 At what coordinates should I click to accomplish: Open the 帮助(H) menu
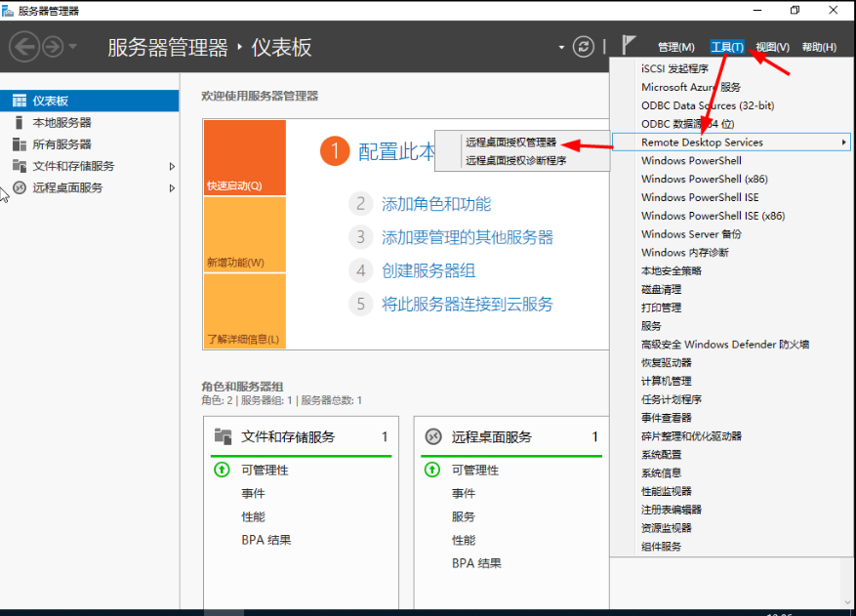point(819,47)
